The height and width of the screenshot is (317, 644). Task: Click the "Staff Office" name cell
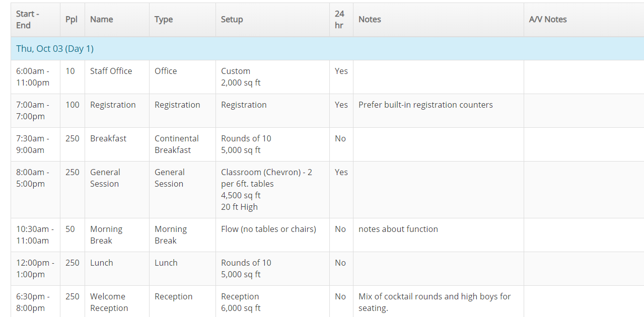click(111, 71)
